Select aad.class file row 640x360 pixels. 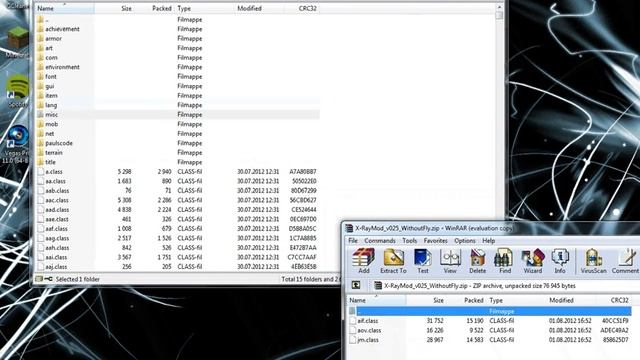[x=178, y=210]
